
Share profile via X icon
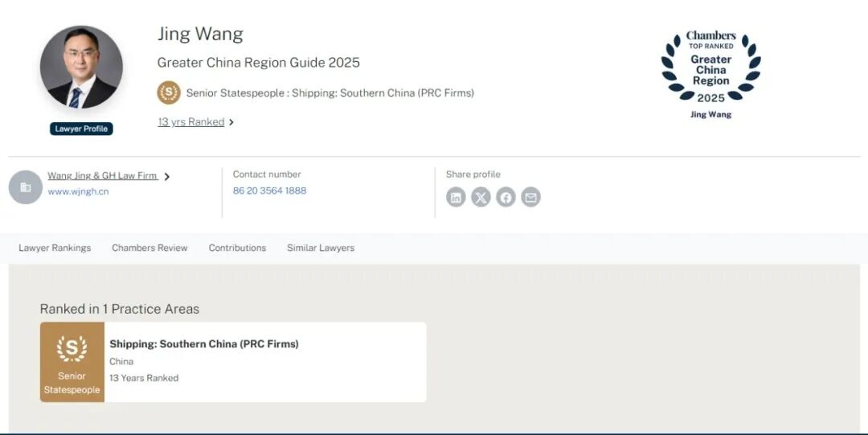pyautogui.click(x=481, y=197)
